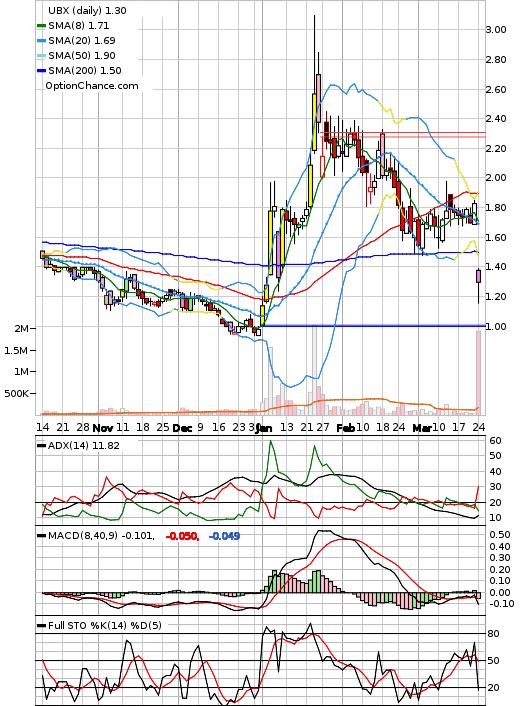The height and width of the screenshot is (706, 526).
Task: Click the tall pink volume bar on Mar 24
Action: tap(478, 373)
